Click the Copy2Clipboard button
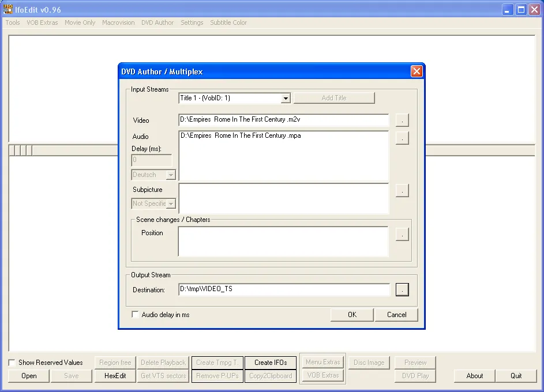544x392 pixels. (271, 376)
